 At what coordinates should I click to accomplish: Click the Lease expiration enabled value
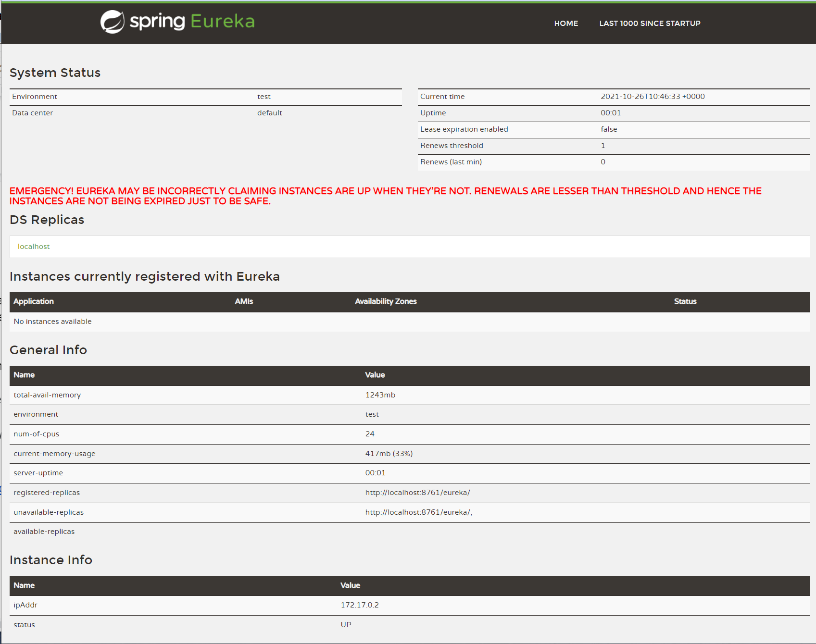pyautogui.click(x=609, y=129)
